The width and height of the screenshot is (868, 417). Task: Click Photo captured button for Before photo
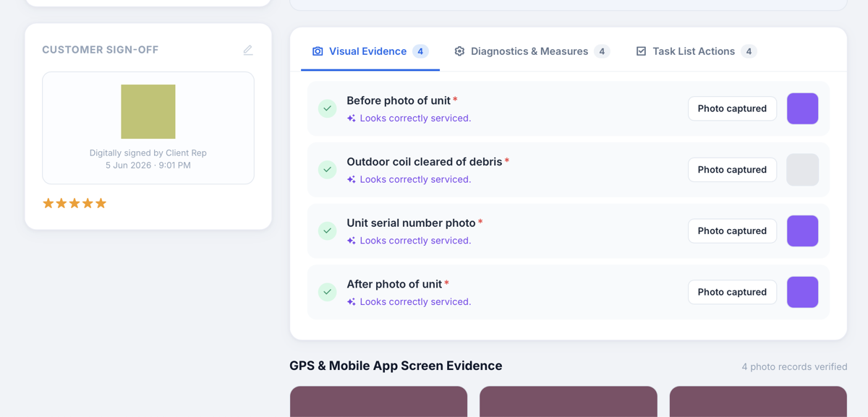[x=732, y=108]
